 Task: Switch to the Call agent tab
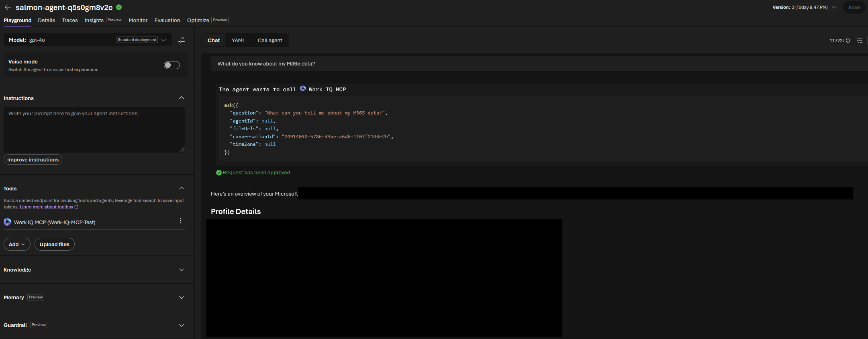coord(270,40)
